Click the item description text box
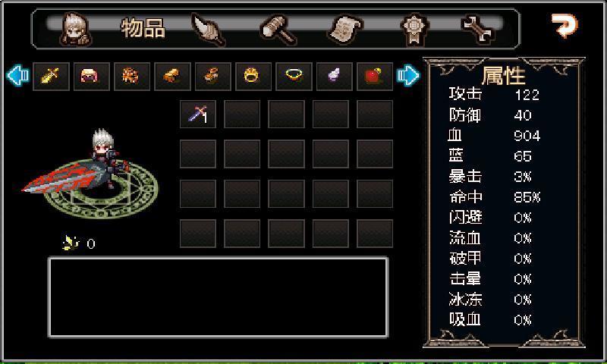 coord(218,297)
